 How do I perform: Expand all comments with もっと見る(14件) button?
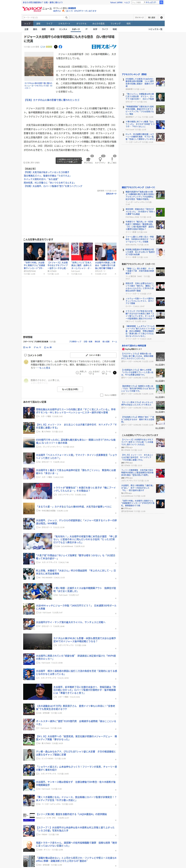click(70, 389)
